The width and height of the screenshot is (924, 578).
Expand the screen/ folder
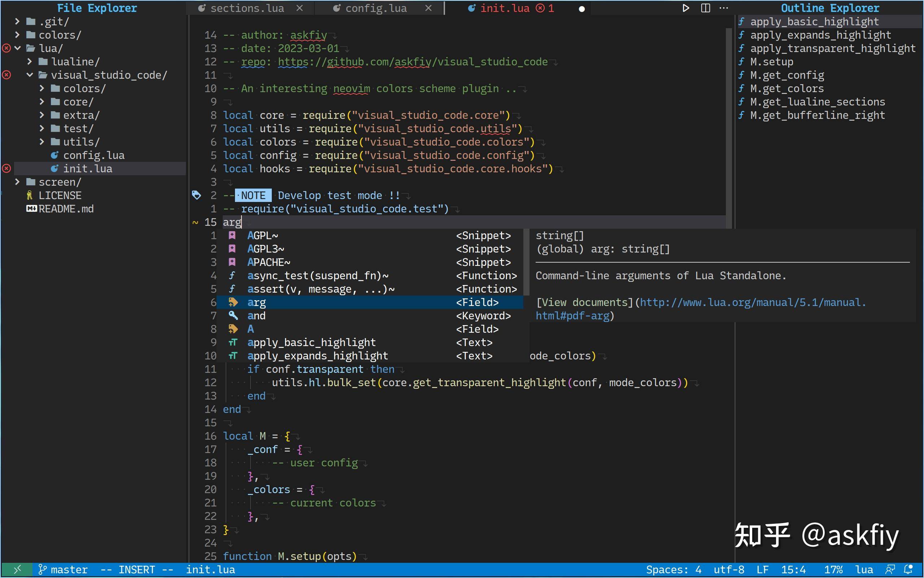[x=17, y=182]
